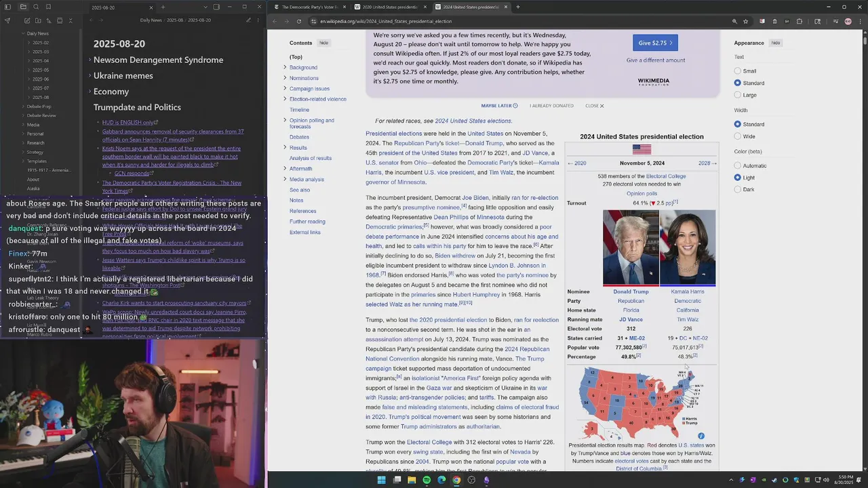Open Obsidian note more options menu
Viewport: 868px width, 488px height.
tap(258, 20)
